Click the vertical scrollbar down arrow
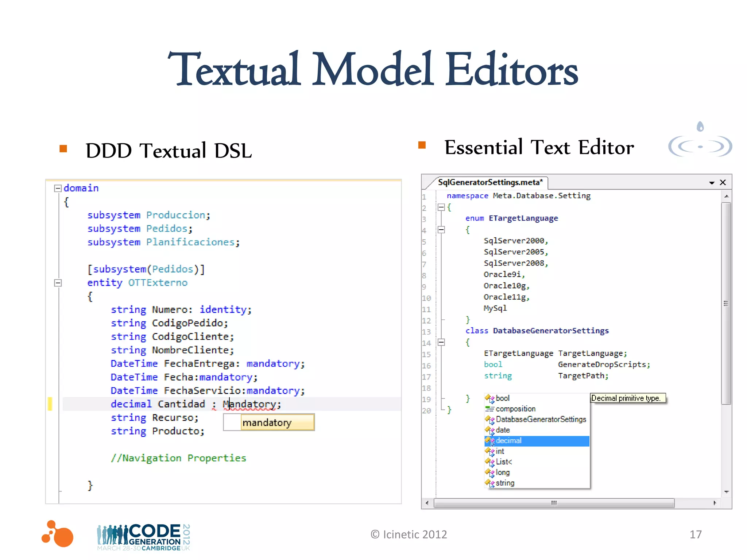This screenshot has height=560, width=747. coord(726,492)
